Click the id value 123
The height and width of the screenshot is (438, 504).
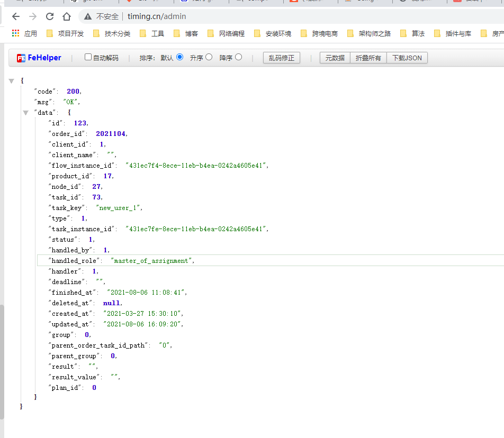80,123
